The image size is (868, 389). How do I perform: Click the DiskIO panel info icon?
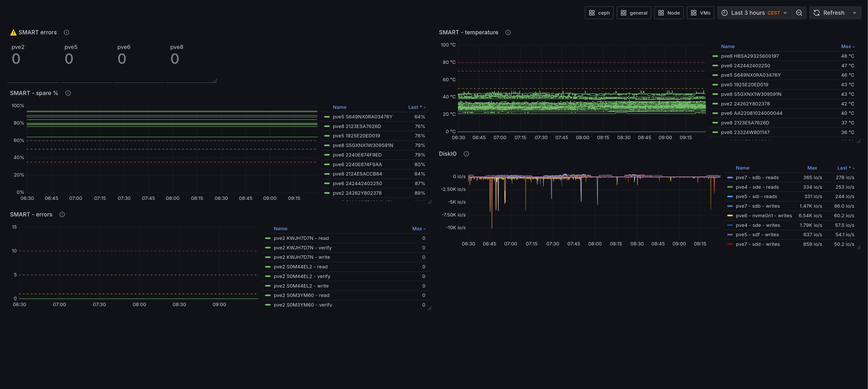coord(466,154)
